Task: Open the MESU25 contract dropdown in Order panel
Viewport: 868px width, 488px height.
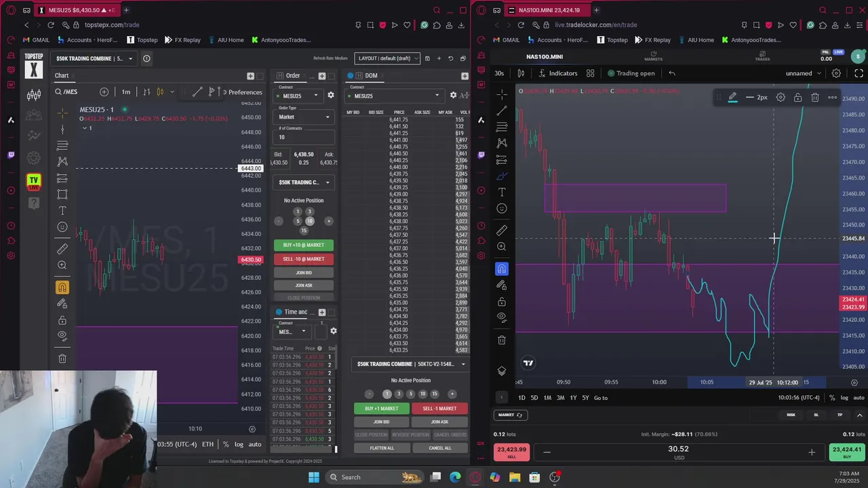Action: [300, 96]
